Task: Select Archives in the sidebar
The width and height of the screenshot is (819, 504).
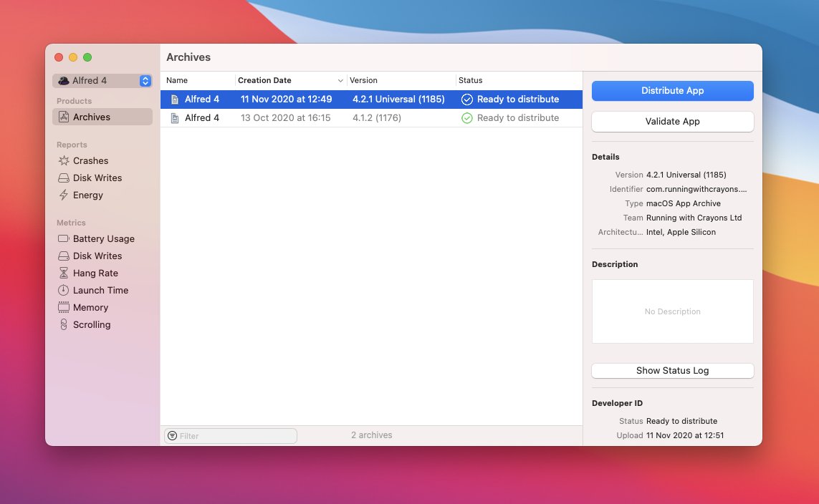Action: click(102, 117)
